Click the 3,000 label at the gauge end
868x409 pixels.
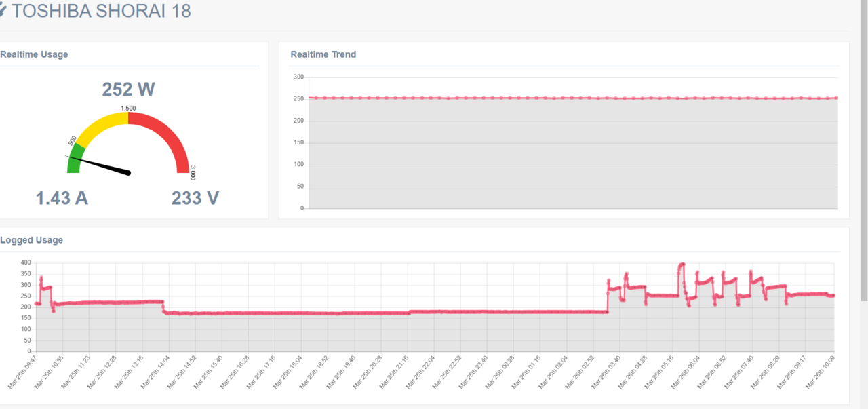click(x=193, y=172)
